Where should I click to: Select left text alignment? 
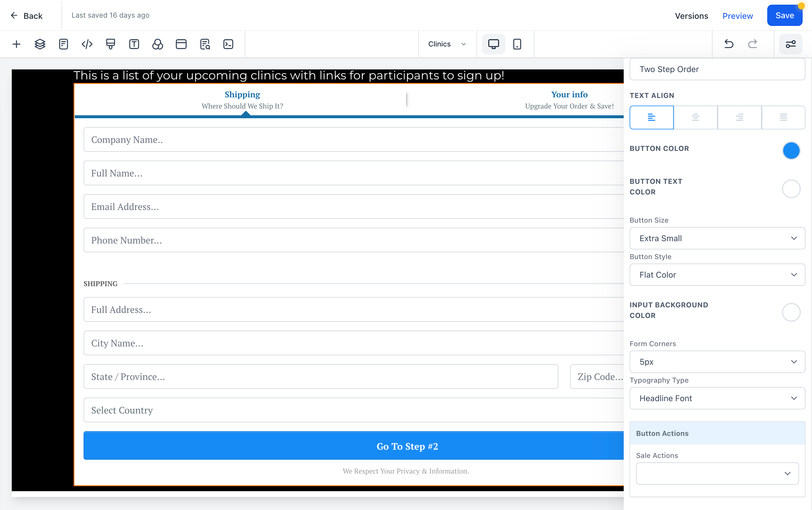click(651, 117)
